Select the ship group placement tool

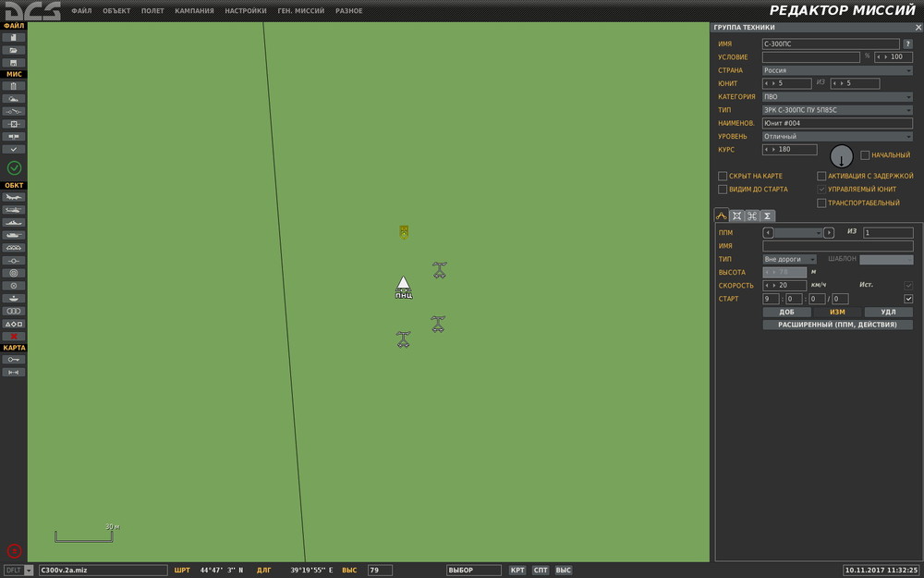point(14,222)
